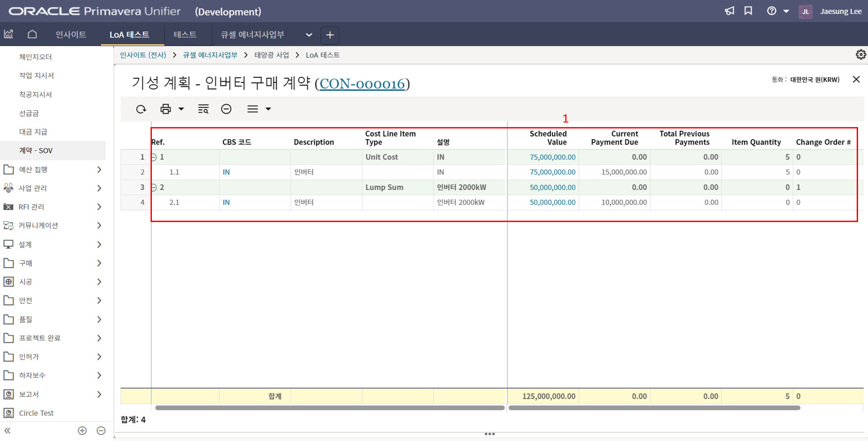This screenshot has height=443, width=868.
Task: Click the print icon in the toolbar
Action: (x=165, y=109)
